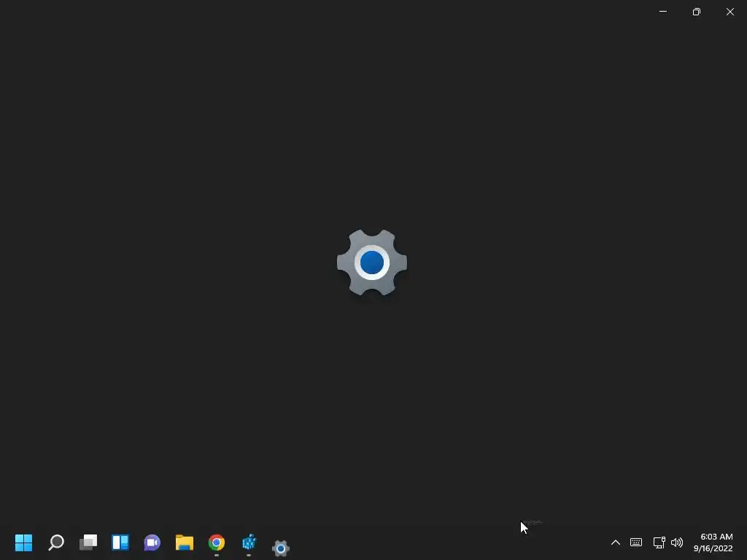Switch to Google Chrome on taskbar
This screenshot has width=747, height=560.
(216, 542)
